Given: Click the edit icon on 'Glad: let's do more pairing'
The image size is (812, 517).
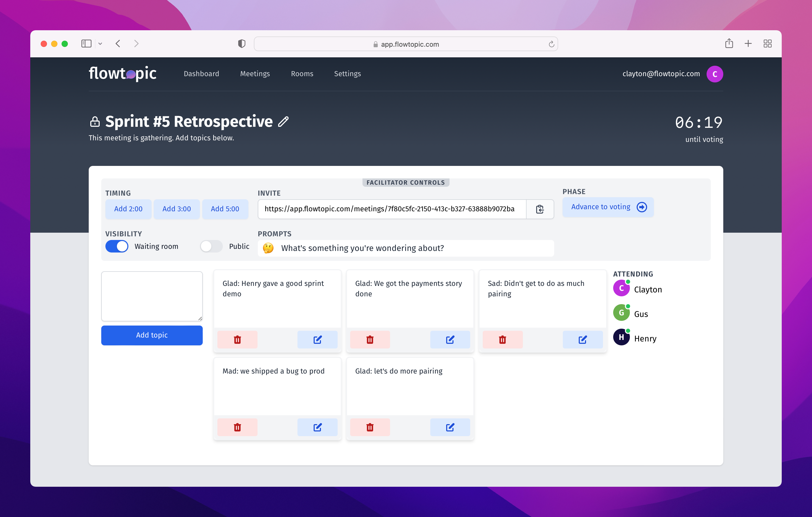Looking at the screenshot, I should click(x=449, y=427).
